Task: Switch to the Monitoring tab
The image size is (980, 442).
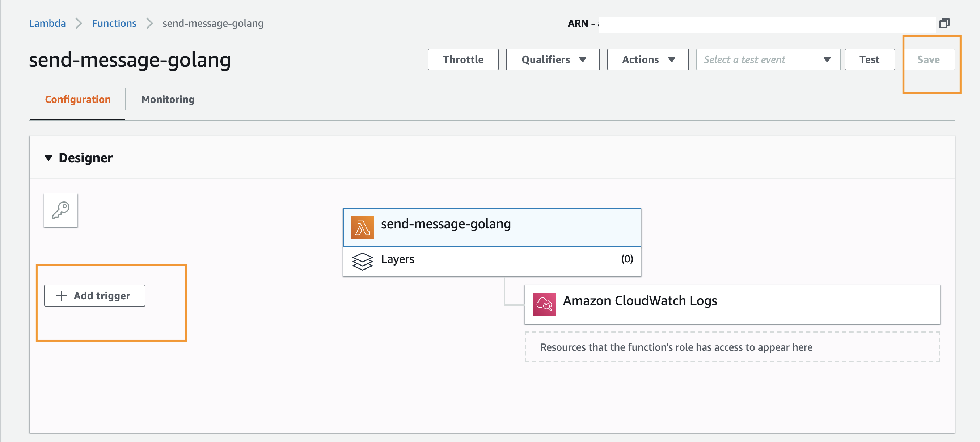Action: 168,99
